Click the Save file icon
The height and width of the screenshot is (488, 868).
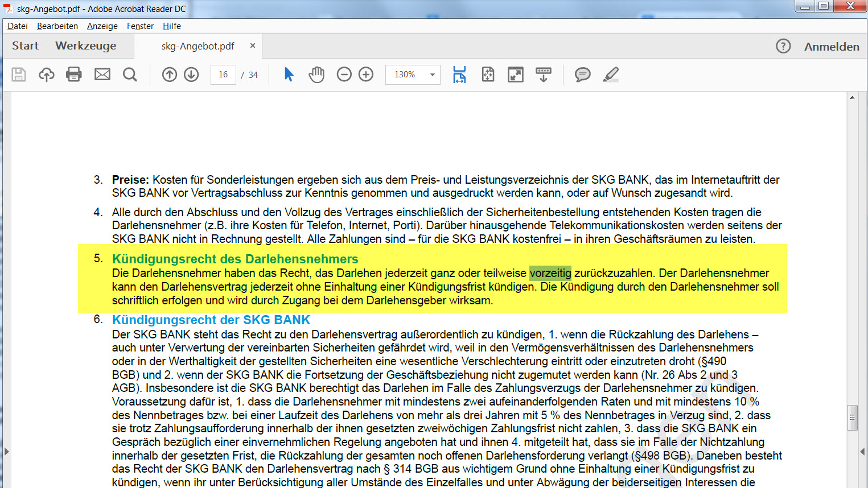(x=19, y=75)
